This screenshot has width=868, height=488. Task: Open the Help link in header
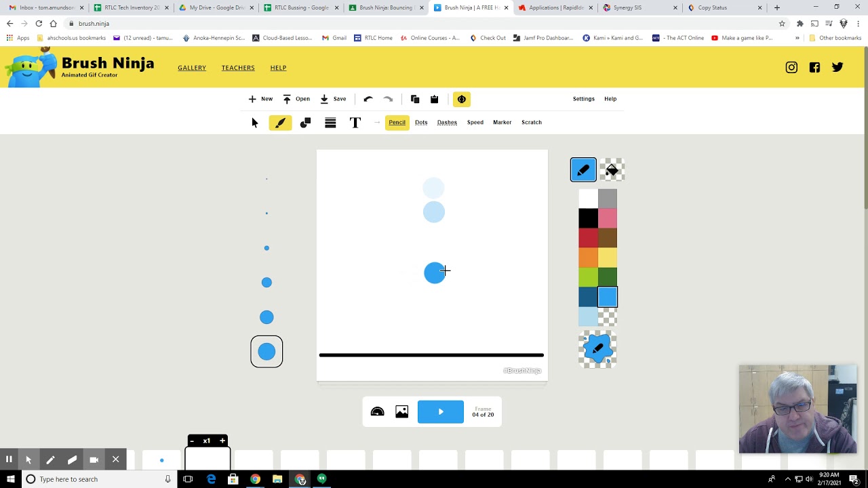pyautogui.click(x=278, y=68)
